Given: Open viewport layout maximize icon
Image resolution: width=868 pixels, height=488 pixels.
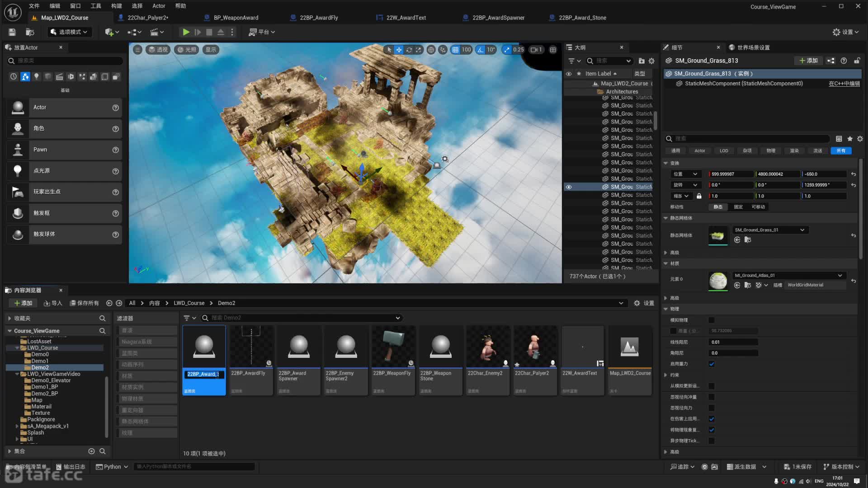Looking at the screenshot, I should 553,50.
